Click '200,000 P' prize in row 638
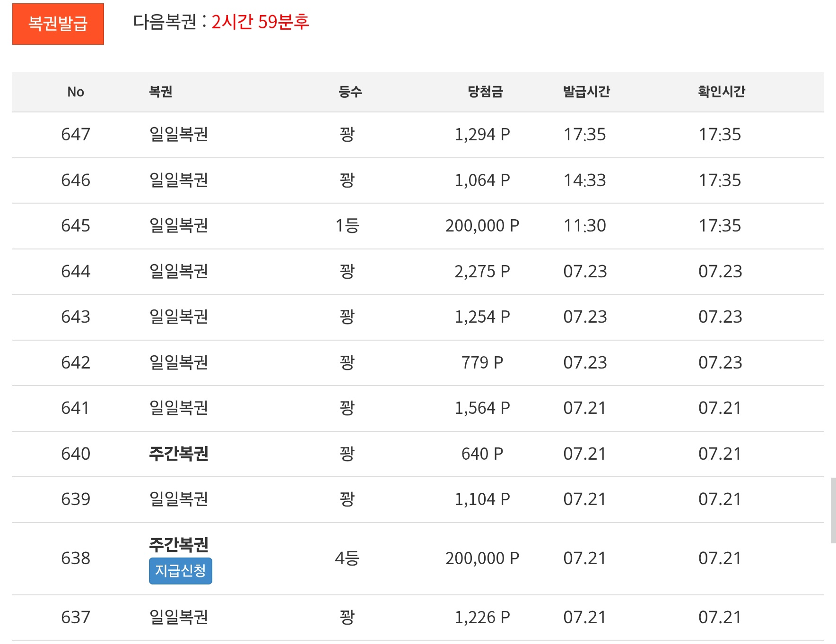Image resolution: width=836 pixels, height=644 pixels. pos(482,558)
